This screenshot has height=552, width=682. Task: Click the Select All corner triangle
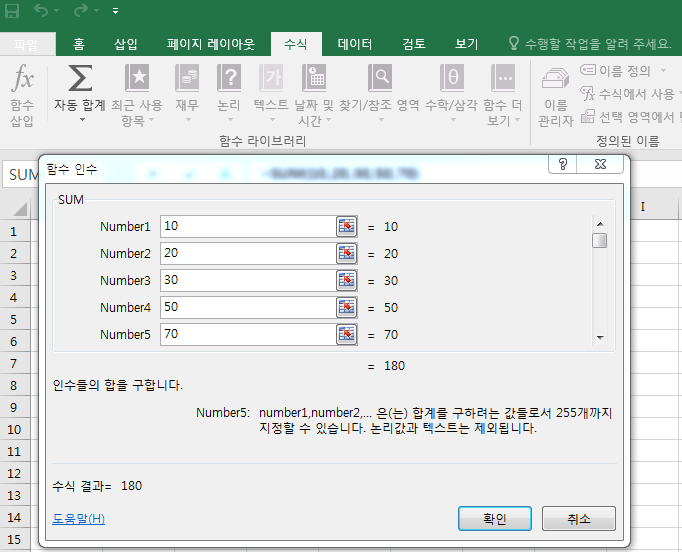20,209
